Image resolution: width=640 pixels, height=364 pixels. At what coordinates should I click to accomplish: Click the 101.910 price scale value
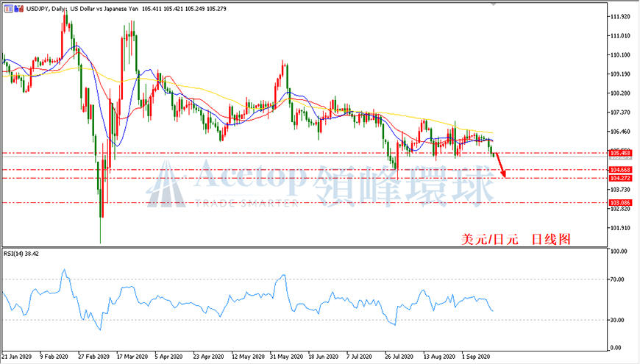point(619,228)
